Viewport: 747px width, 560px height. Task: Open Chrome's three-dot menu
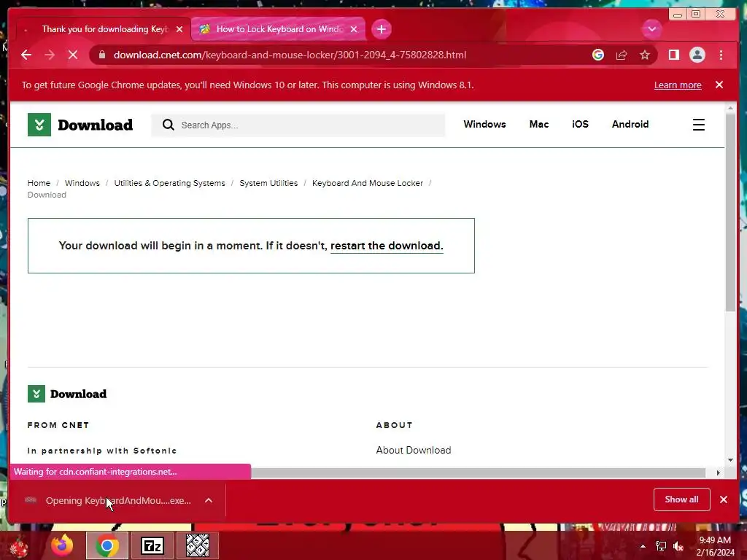pos(721,55)
